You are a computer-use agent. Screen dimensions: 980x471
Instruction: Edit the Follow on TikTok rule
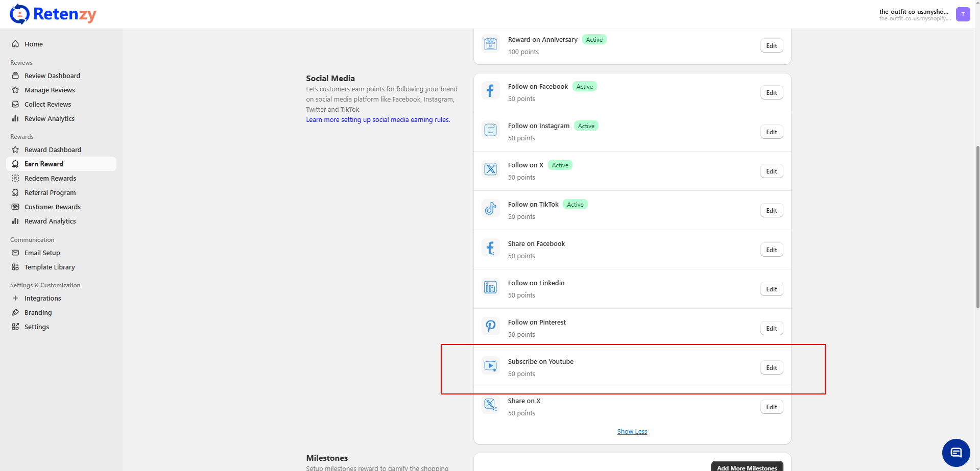click(x=771, y=211)
